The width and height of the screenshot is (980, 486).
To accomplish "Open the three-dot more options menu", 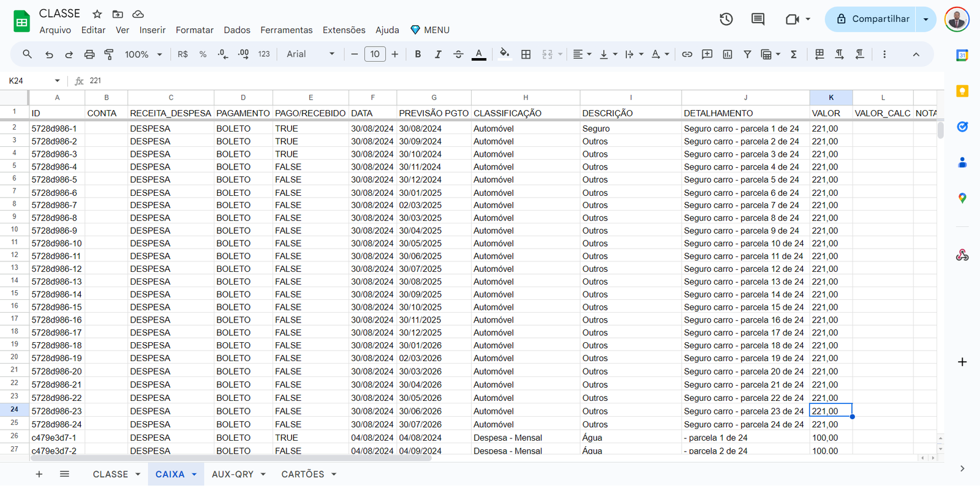I will pos(884,54).
